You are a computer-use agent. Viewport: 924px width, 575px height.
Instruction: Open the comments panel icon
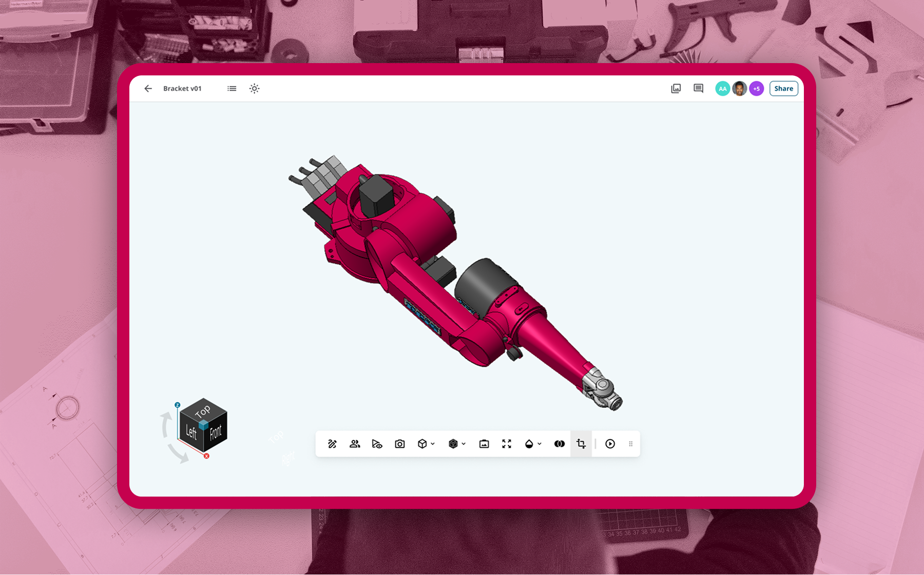pyautogui.click(x=699, y=89)
